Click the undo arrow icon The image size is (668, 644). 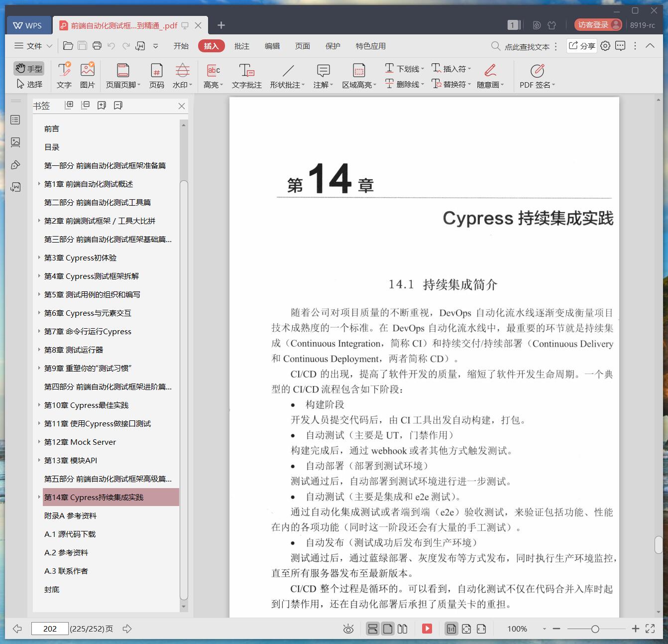[x=111, y=46]
